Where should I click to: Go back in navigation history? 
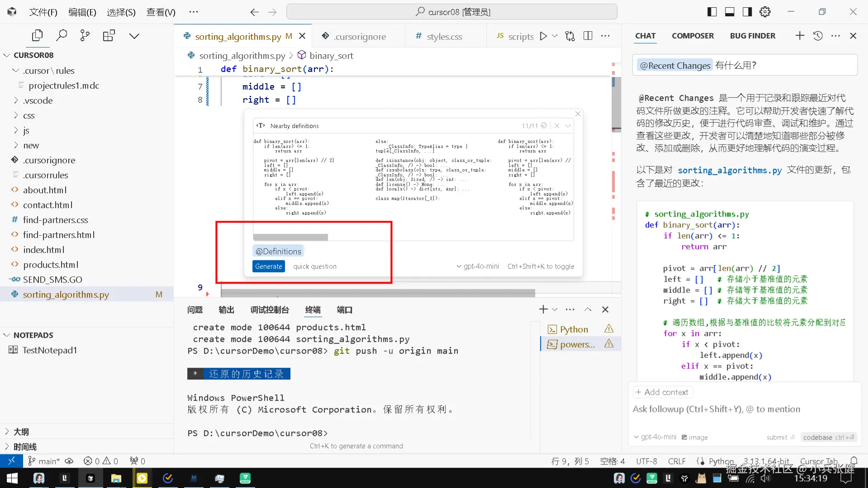255,12
